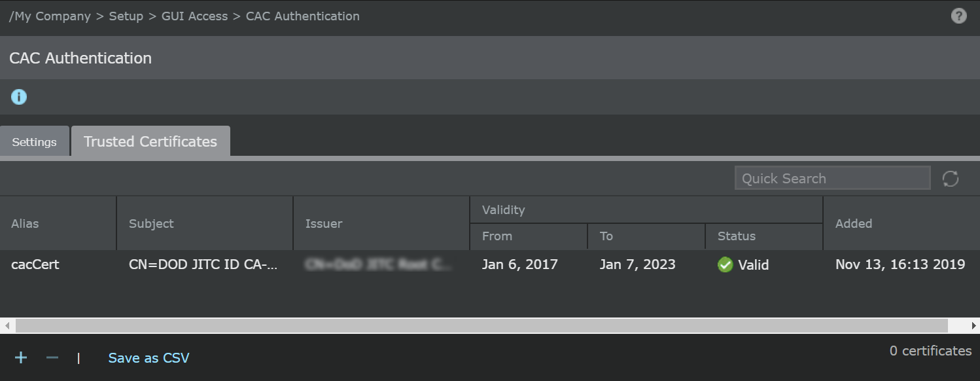
Task: Click the horizontal scrollbar track
Action: tap(481, 325)
